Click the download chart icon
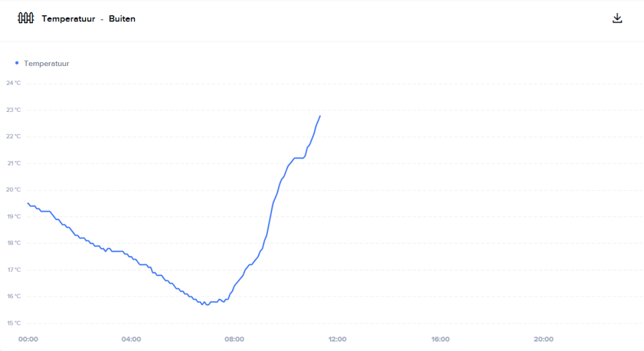 pyautogui.click(x=617, y=18)
